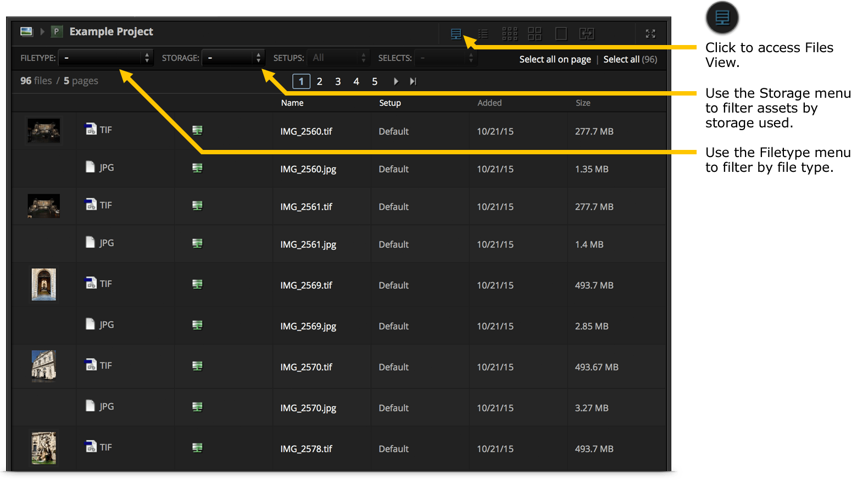Click TIF file type icon for IMG_2560.tif

tap(91, 129)
